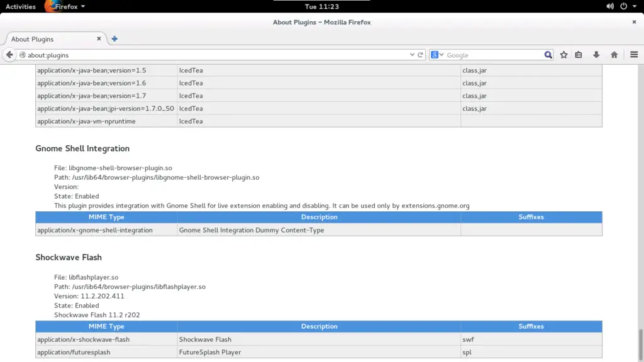Click File: libflashplayer.so line
The height and width of the screenshot is (362, 644).
[86, 277]
